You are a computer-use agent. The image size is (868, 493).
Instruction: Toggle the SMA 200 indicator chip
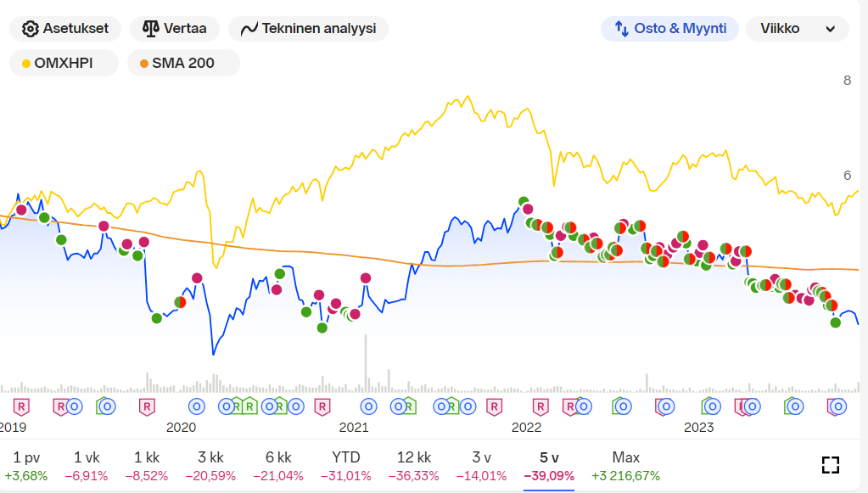183,63
